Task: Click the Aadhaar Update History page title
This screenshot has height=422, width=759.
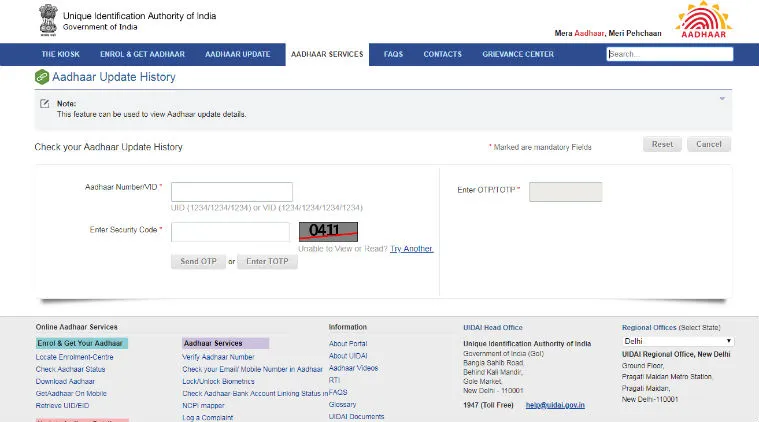Action: coord(114,77)
